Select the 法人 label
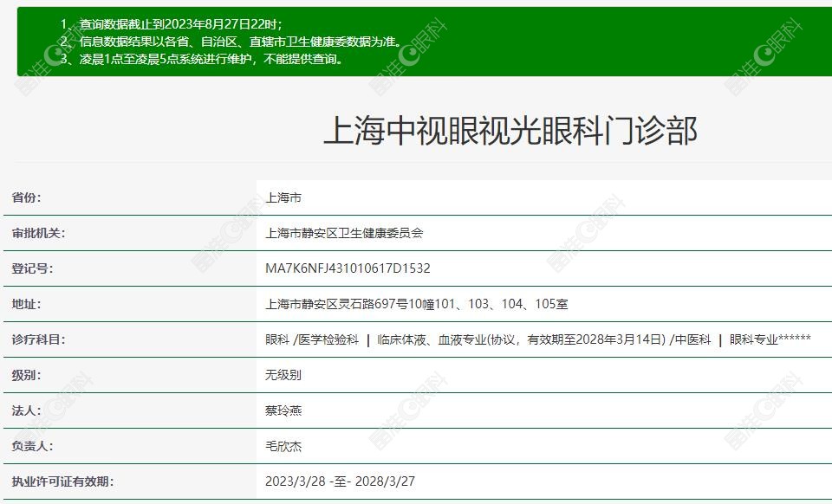 tap(26, 410)
